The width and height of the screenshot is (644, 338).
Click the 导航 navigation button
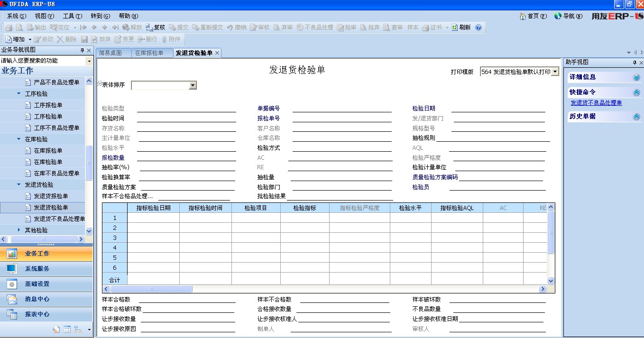[568, 16]
